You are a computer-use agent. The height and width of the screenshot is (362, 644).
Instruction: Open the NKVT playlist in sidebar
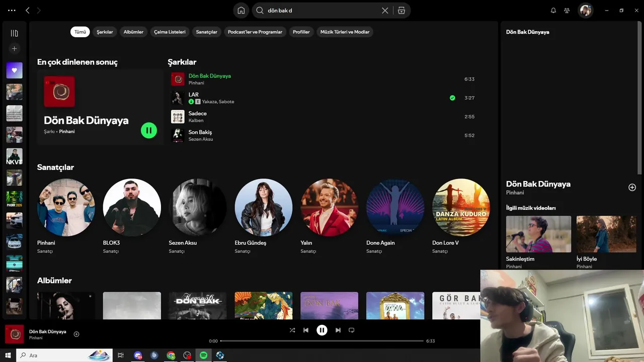point(14,156)
